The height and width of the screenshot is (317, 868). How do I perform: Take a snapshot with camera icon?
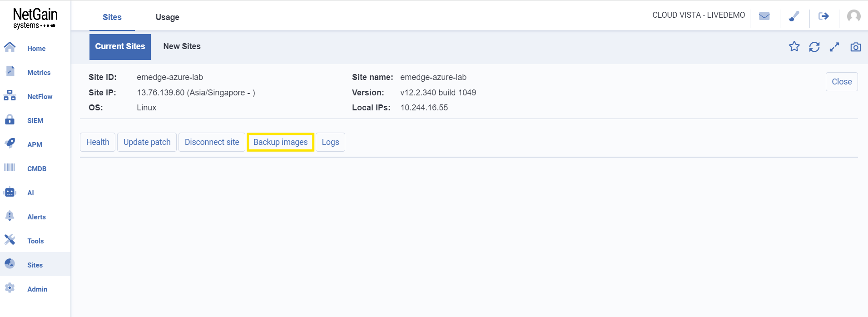[x=856, y=47]
